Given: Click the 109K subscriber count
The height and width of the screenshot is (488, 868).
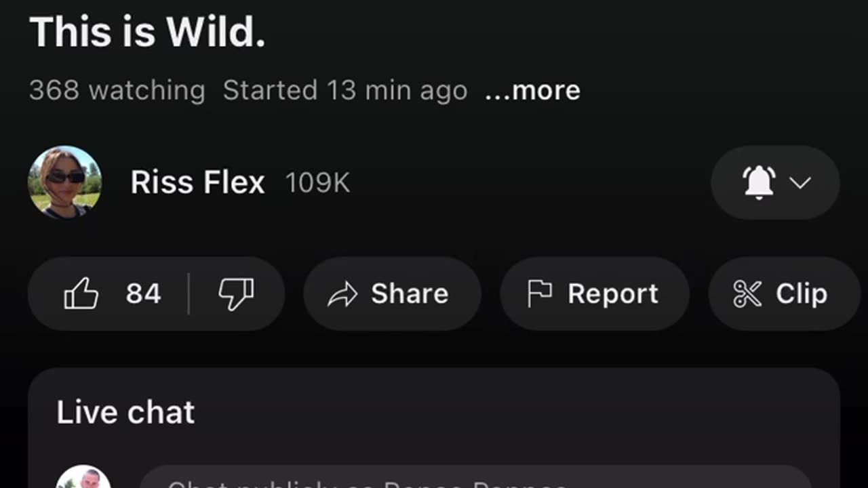Looking at the screenshot, I should 317,182.
